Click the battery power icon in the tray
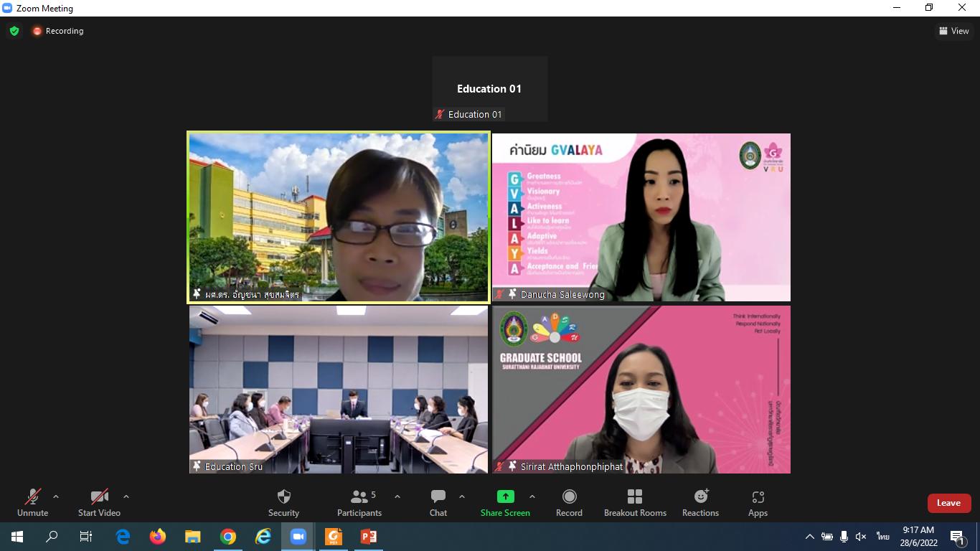This screenshot has width=980, height=551. pos(827,537)
